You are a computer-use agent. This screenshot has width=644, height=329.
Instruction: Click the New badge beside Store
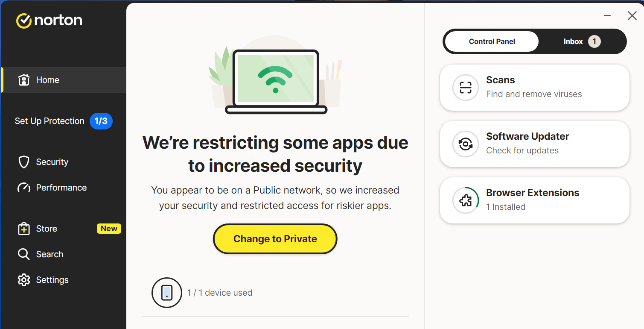pyautogui.click(x=109, y=229)
